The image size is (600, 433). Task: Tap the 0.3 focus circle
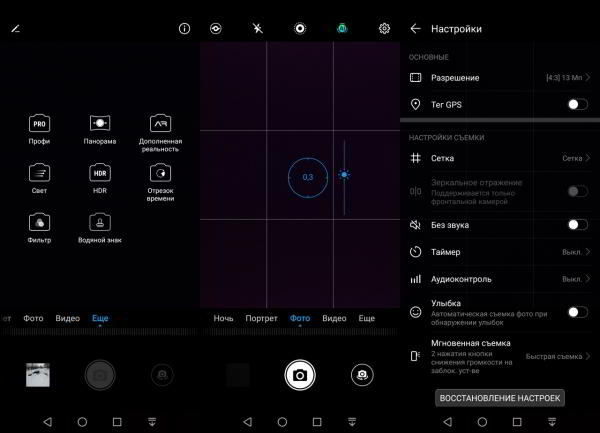pyautogui.click(x=308, y=177)
